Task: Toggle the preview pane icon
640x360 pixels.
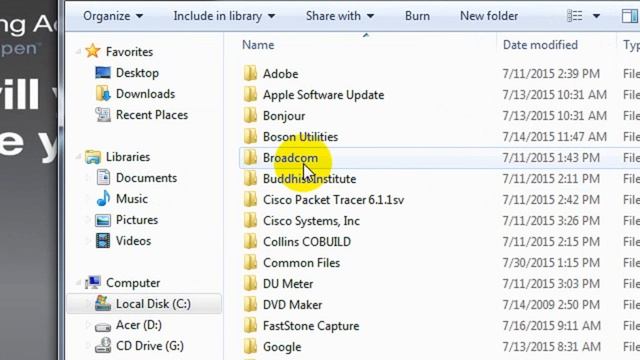Action: click(x=629, y=16)
